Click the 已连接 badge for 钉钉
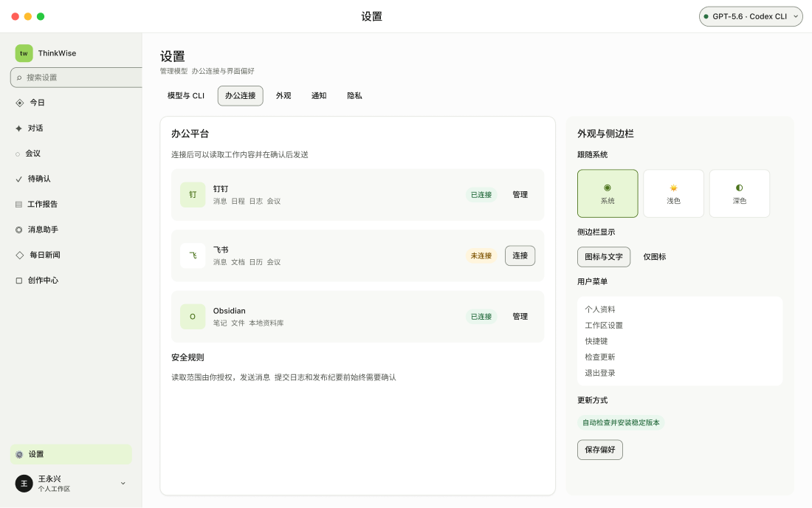 click(x=481, y=195)
